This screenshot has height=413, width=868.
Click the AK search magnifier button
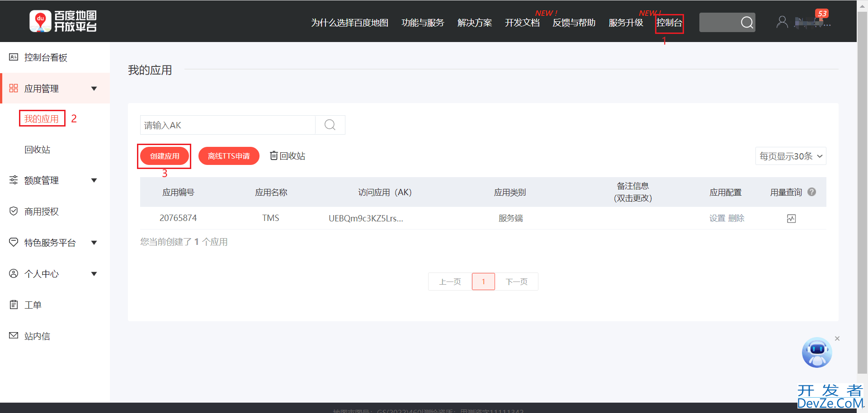point(330,125)
